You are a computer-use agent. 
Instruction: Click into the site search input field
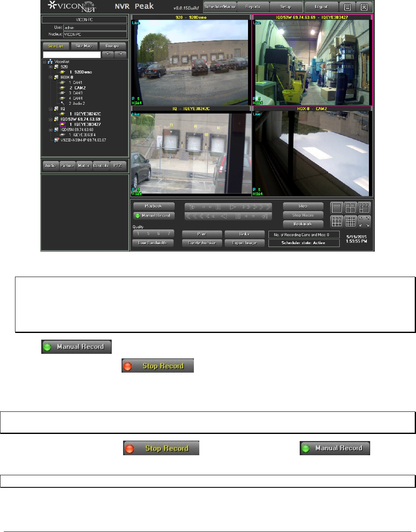pos(72,55)
